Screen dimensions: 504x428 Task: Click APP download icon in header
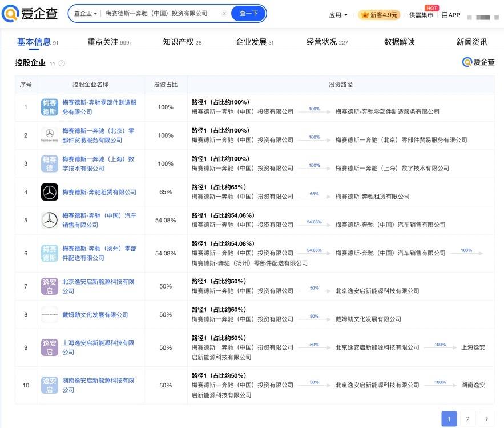point(451,15)
